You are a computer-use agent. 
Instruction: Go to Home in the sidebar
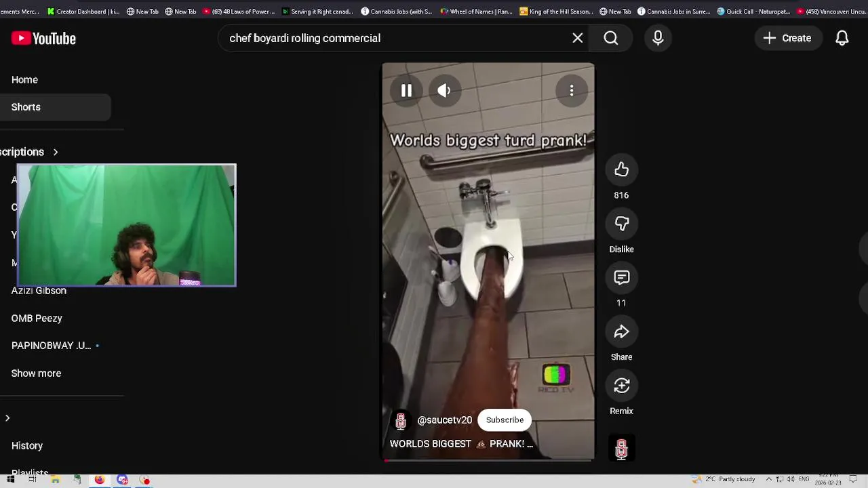pos(24,80)
